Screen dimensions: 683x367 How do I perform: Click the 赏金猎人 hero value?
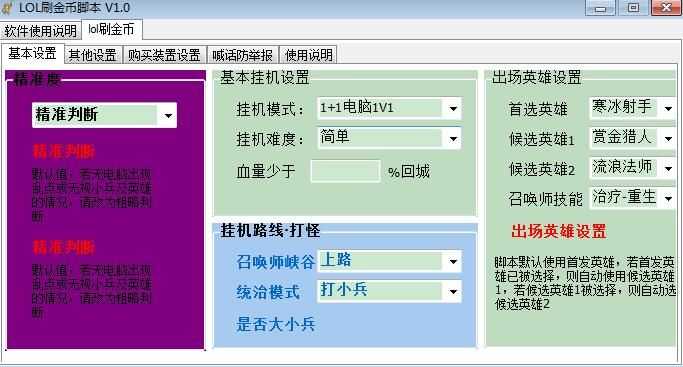click(622, 137)
